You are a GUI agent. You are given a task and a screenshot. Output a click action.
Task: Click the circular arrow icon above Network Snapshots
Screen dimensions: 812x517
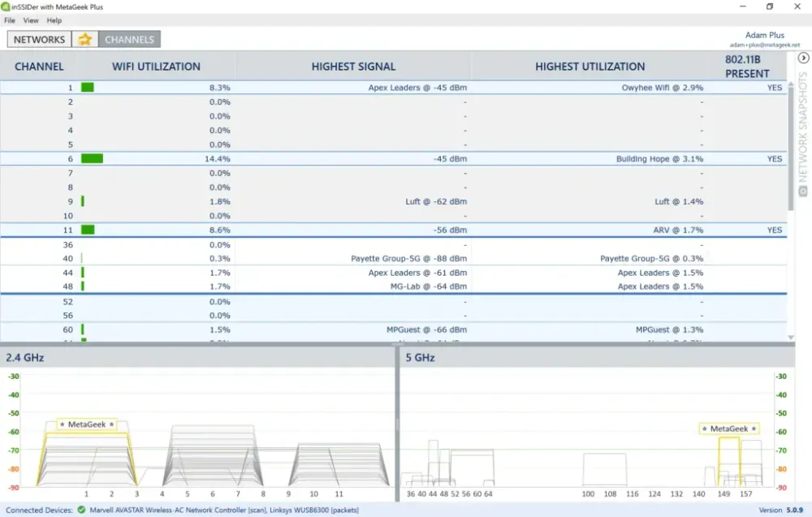coord(804,58)
